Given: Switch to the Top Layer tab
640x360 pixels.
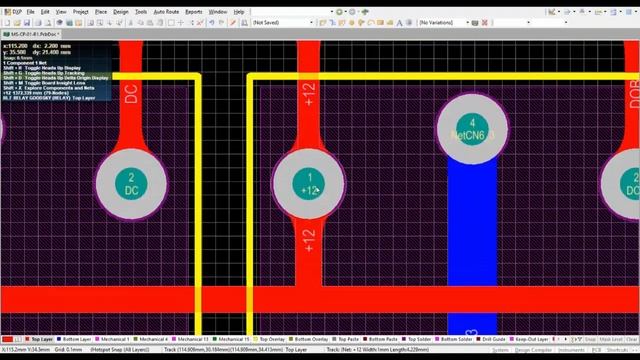Looking at the screenshot, I should point(39,339).
